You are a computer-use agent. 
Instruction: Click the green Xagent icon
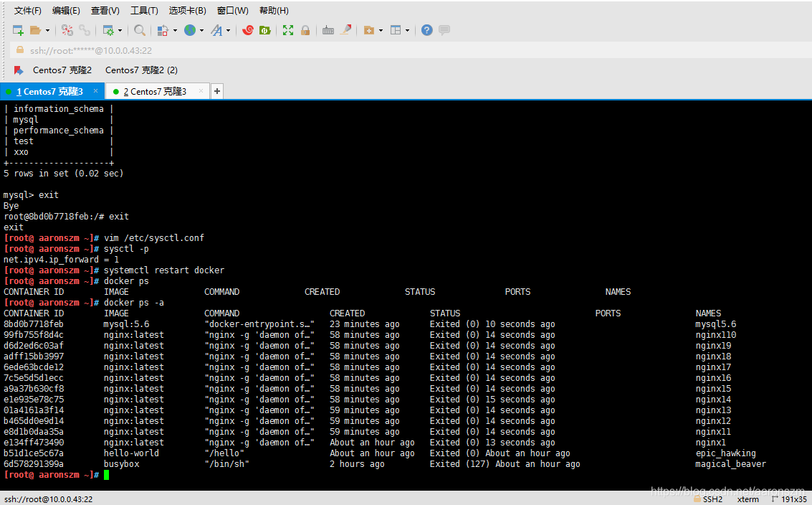tap(264, 31)
